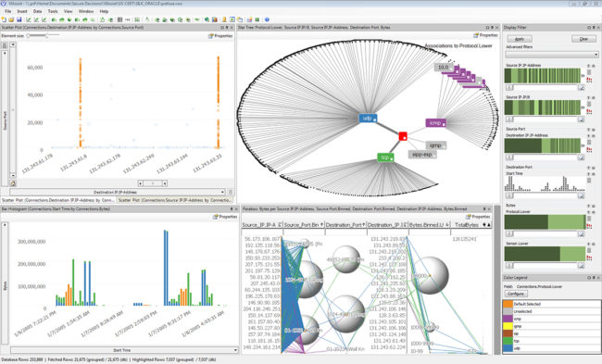Click the pin icon in Color Legend header
The width and height of the screenshot is (602, 364).
point(594,277)
